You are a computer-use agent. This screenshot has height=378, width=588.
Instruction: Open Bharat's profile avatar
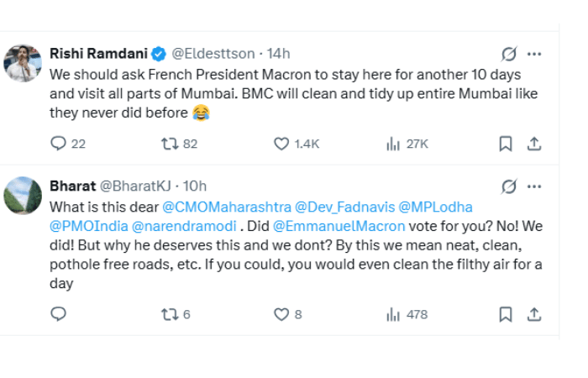tap(24, 196)
